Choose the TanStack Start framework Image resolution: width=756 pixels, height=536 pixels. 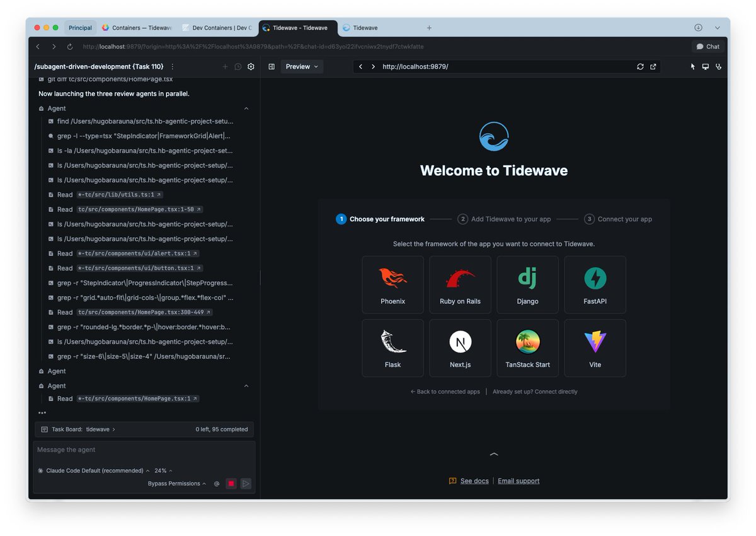[x=527, y=348]
